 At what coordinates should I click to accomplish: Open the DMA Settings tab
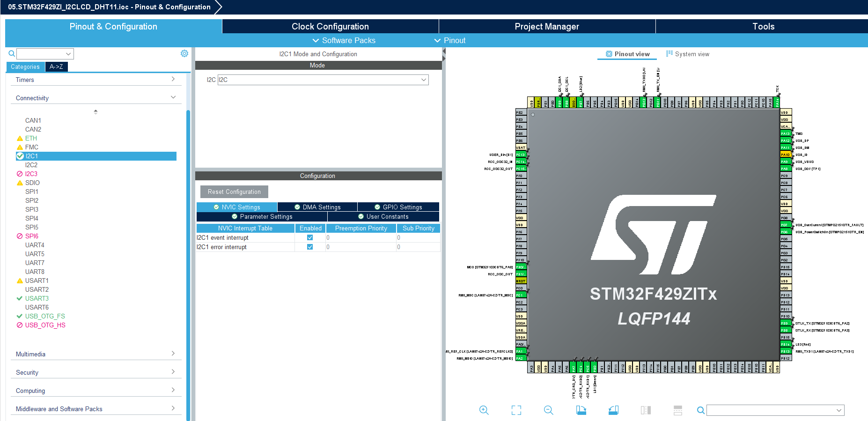tap(317, 207)
